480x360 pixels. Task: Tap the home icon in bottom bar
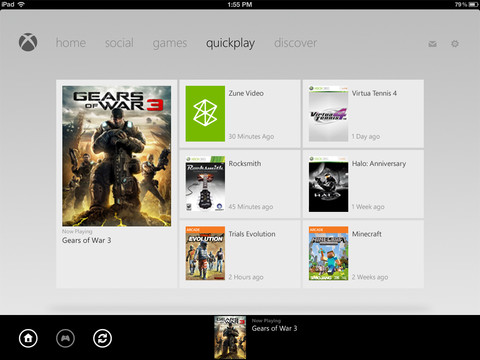point(28,338)
